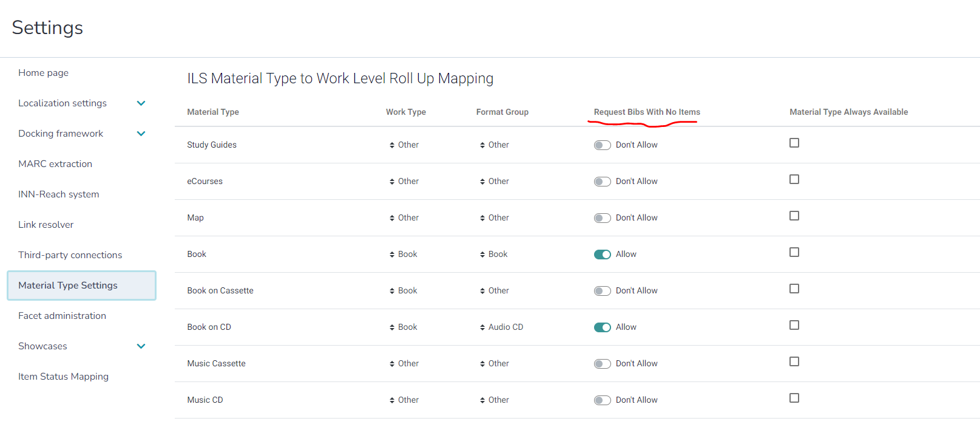Disable the Allow switch for Book
This screenshot has width=980, height=424.
point(602,255)
